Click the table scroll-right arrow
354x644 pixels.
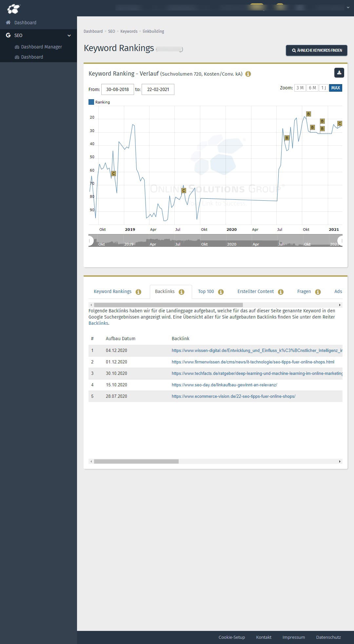coord(340,462)
